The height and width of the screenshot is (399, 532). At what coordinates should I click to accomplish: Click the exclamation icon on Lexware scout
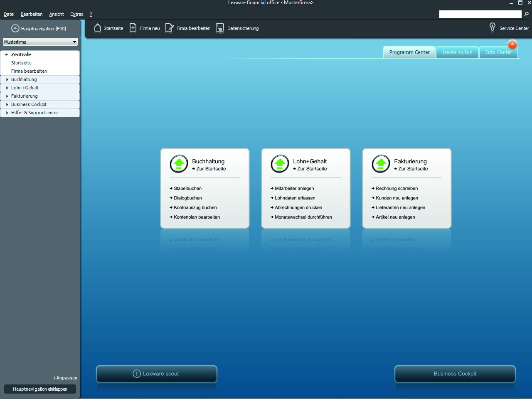tap(136, 374)
